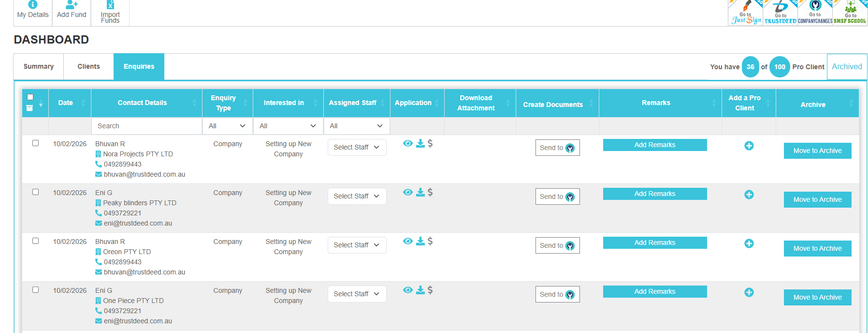Open the Interested in filter dropdown
868x333 pixels.
(288, 126)
